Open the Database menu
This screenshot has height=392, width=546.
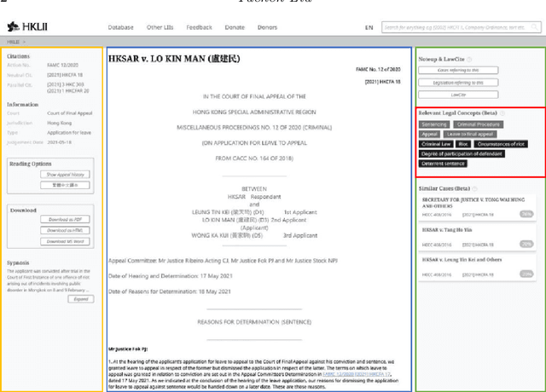[x=120, y=27]
